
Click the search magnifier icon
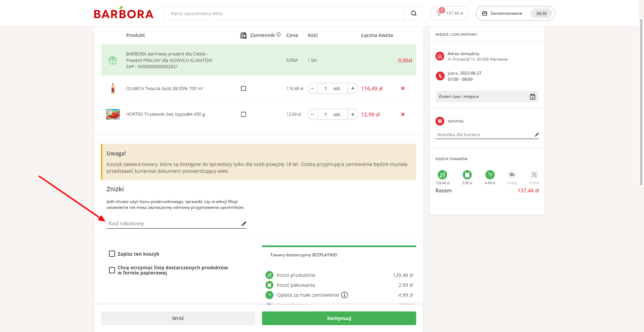(x=414, y=13)
